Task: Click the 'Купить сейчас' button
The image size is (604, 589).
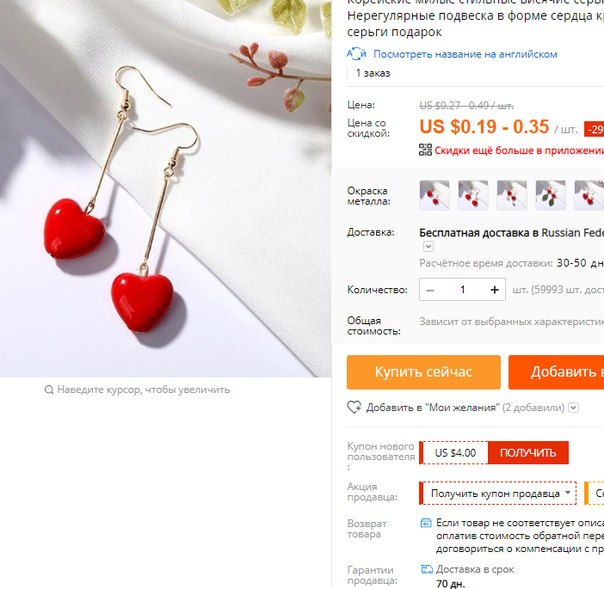Action: (x=424, y=372)
